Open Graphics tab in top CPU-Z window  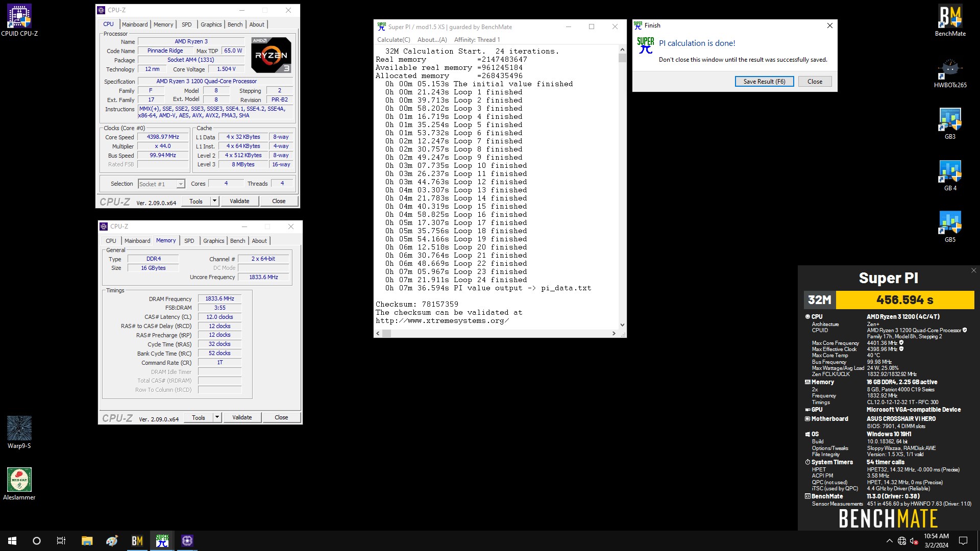(x=211, y=24)
